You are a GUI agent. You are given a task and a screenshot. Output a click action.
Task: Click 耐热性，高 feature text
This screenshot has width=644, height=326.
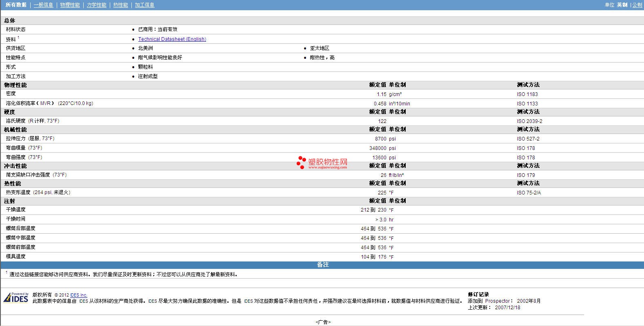pyautogui.click(x=322, y=58)
